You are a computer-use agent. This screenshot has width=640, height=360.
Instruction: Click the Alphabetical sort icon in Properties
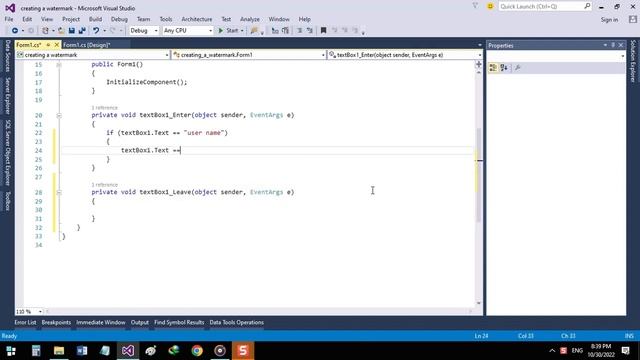click(504, 68)
